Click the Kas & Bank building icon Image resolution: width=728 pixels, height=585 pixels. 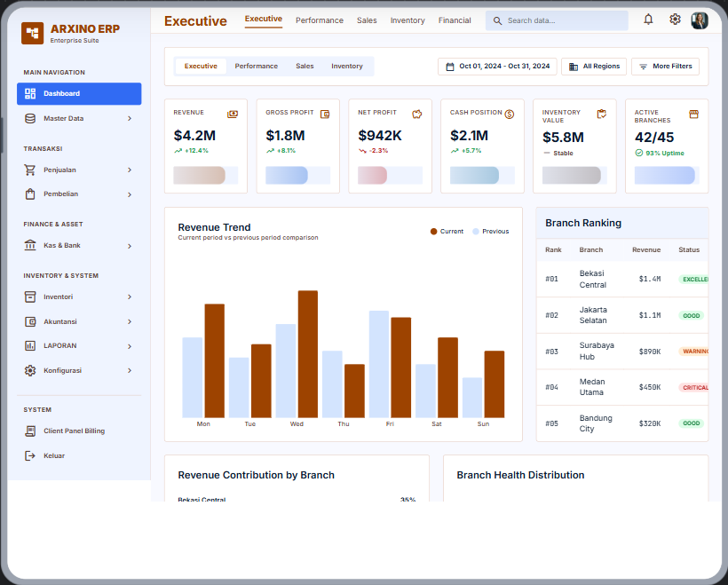tap(30, 245)
